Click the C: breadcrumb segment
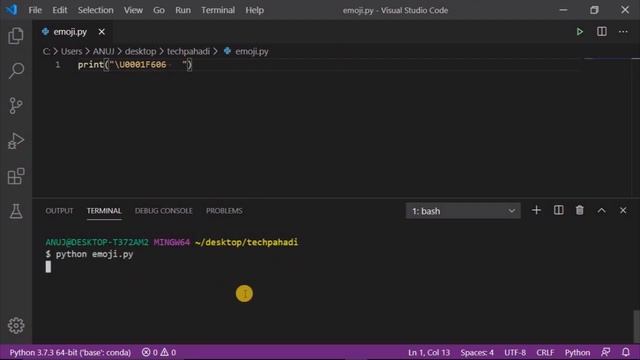This screenshot has height=360, width=640. (x=47, y=51)
